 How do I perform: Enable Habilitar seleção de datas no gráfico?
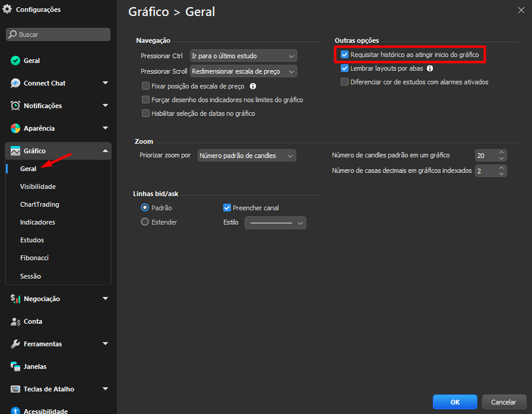(145, 113)
